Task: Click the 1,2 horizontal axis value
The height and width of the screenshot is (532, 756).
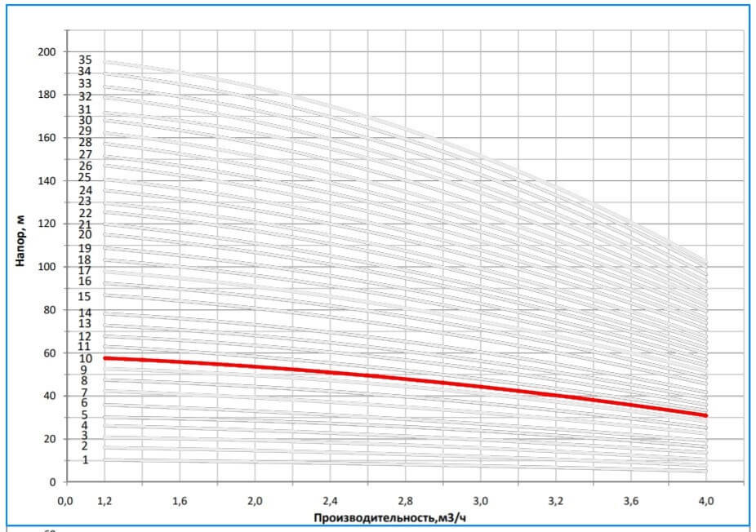Action: click(x=105, y=499)
